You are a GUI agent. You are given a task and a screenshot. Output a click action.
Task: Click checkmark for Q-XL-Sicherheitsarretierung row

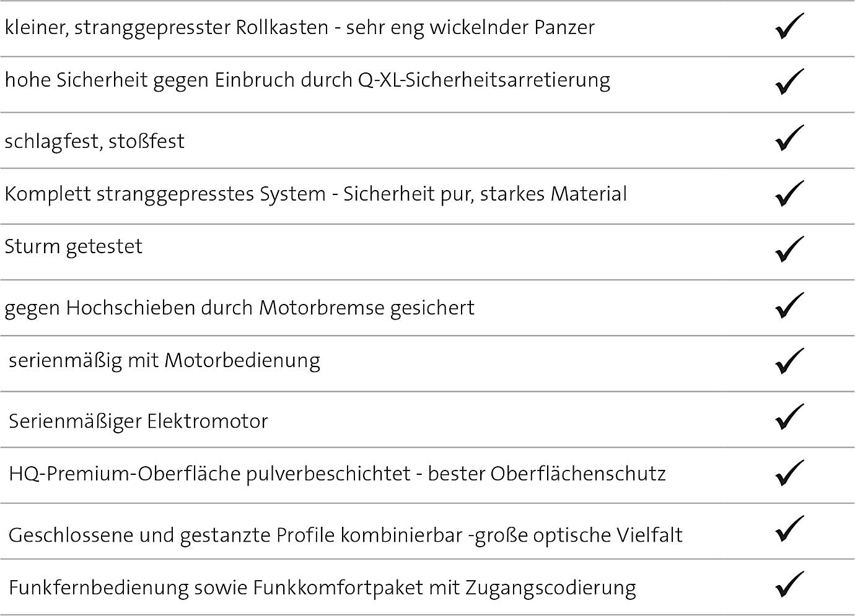pyautogui.click(x=789, y=82)
